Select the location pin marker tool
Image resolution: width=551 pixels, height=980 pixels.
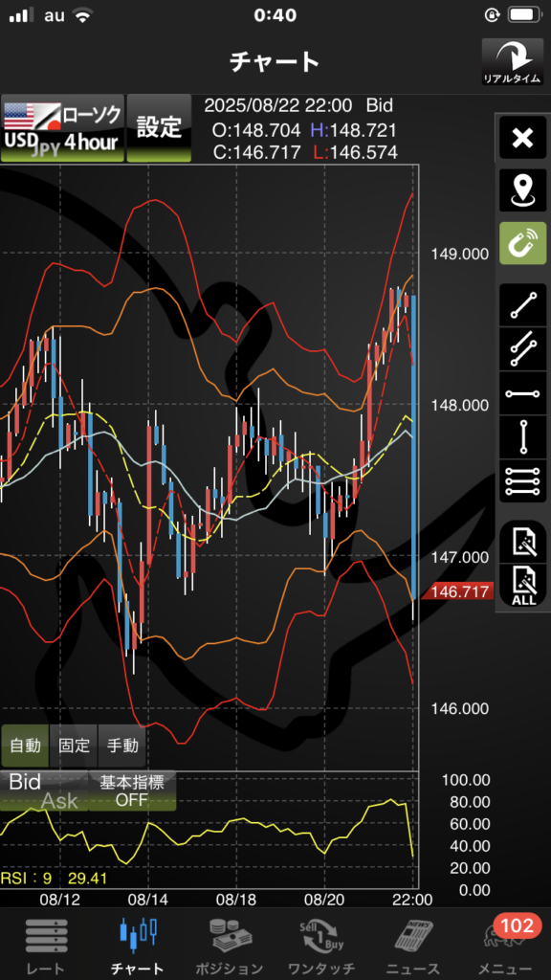(522, 190)
